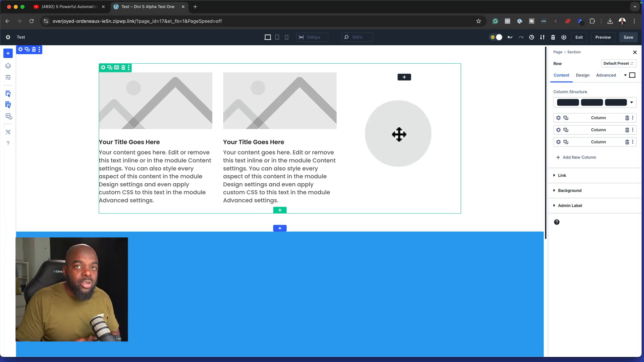644x362 pixels.
Task: Open the Column Structure dropdown
Action: click(x=631, y=103)
